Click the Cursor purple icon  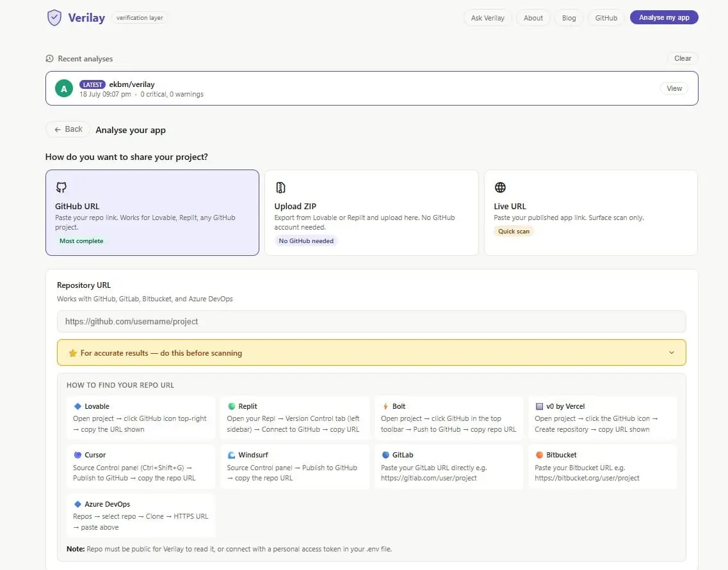click(x=77, y=455)
